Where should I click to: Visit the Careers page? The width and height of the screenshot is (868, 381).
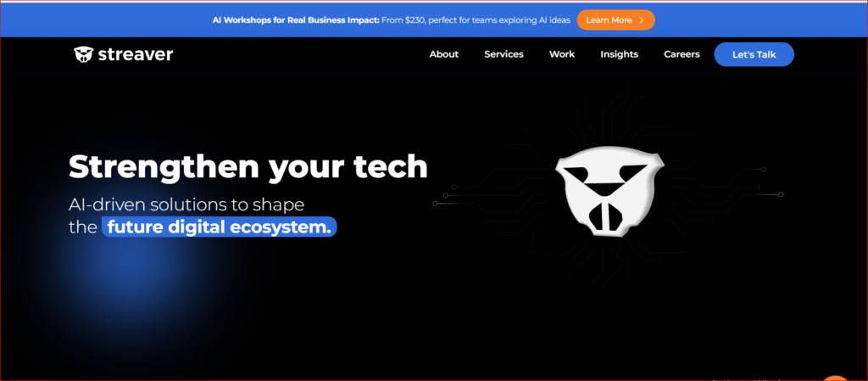682,54
